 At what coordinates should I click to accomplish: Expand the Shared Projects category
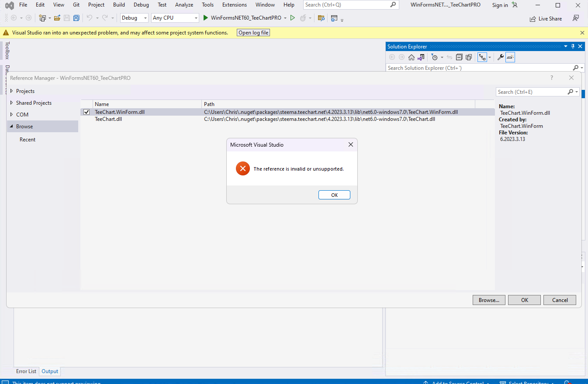coord(11,103)
